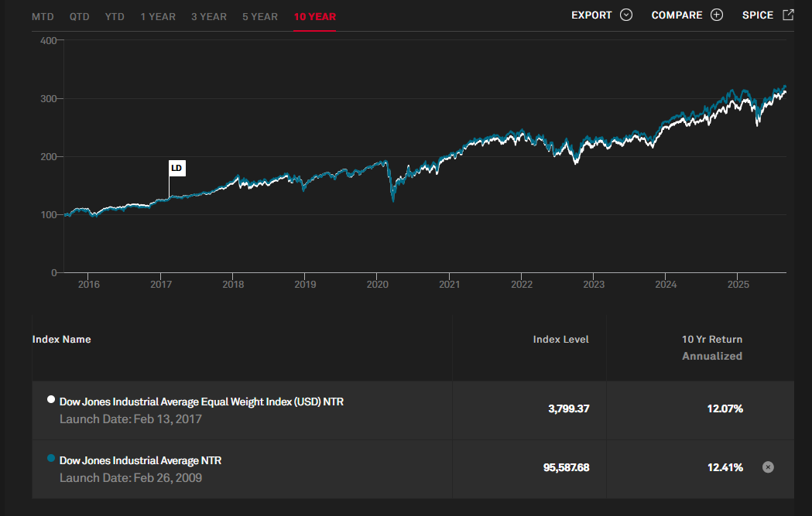Select the YTD tab

pos(115,16)
